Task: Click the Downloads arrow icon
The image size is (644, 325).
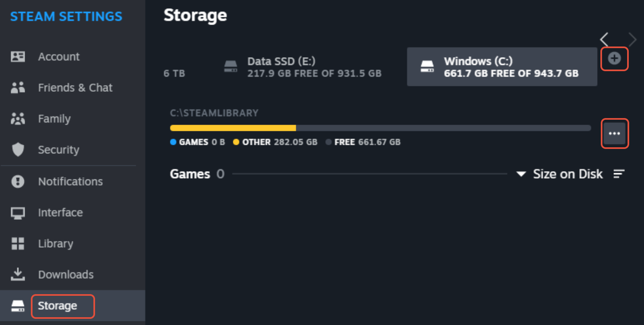Action: tap(18, 274)
